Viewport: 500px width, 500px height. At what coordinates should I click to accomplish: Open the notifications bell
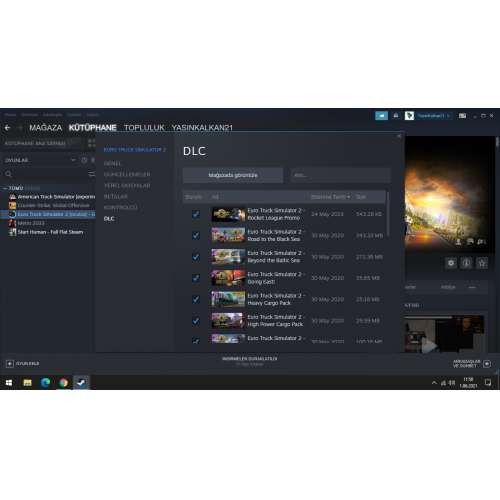point(396,116)
